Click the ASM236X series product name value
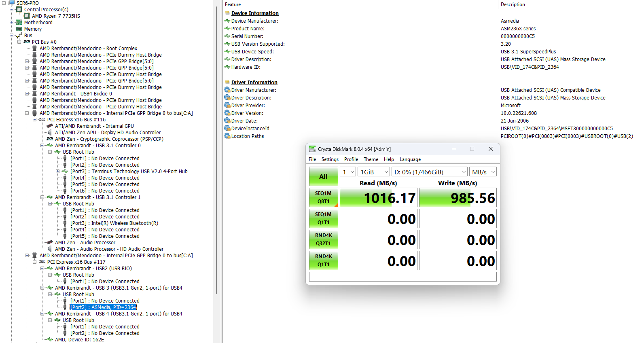 point(518,28)
